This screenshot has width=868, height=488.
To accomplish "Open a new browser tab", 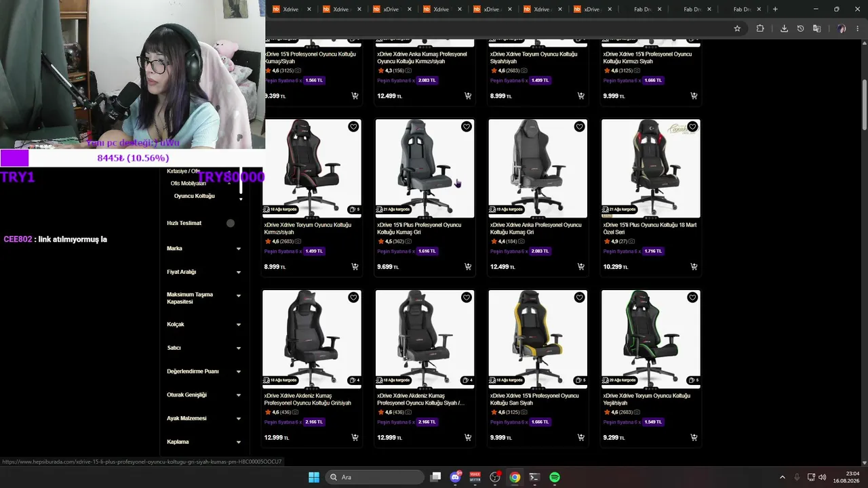I will click(775, 9).
